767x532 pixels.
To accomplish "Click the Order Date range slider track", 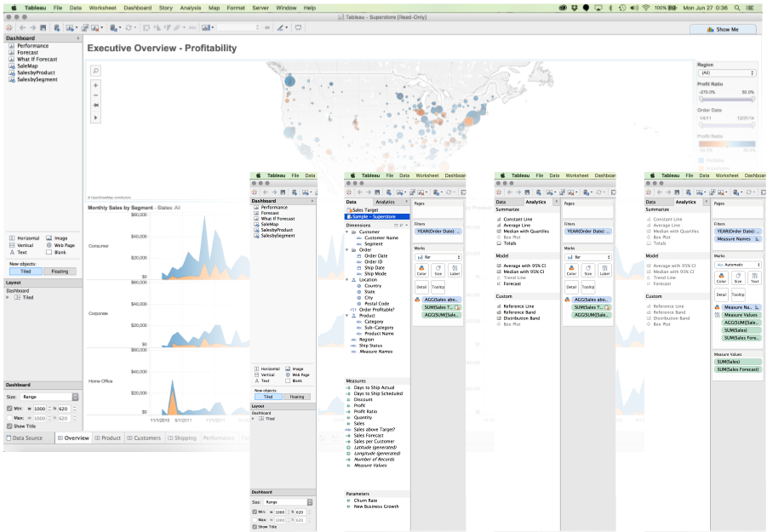I will (x=727, y=125).
